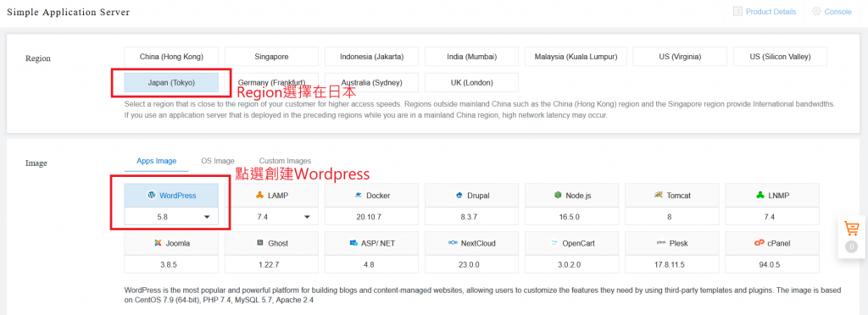The height and width of the screenshot is (315, 868).
Task: Click Tomcat version 8
Action: click(672, 217)
